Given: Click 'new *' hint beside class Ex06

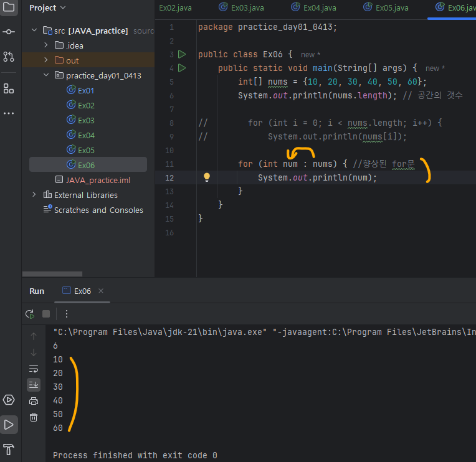Looking at the screenshot, I should pos(310,55).
